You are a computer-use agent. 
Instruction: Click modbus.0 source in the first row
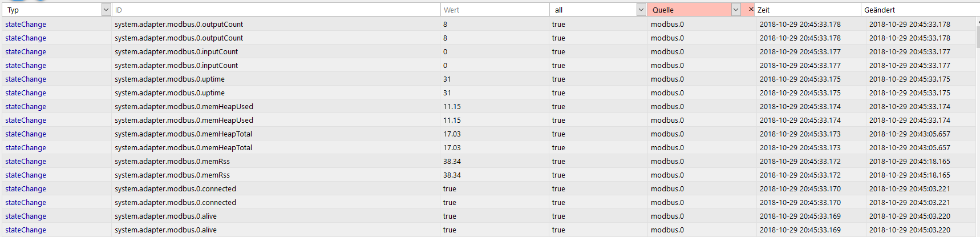click(667, 25)
